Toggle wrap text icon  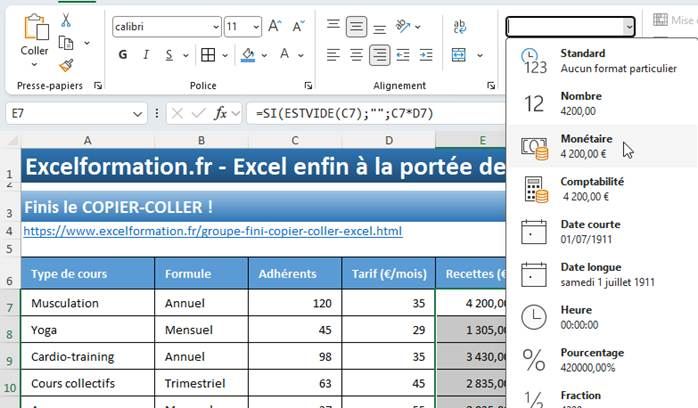click(x=459, y=26)
